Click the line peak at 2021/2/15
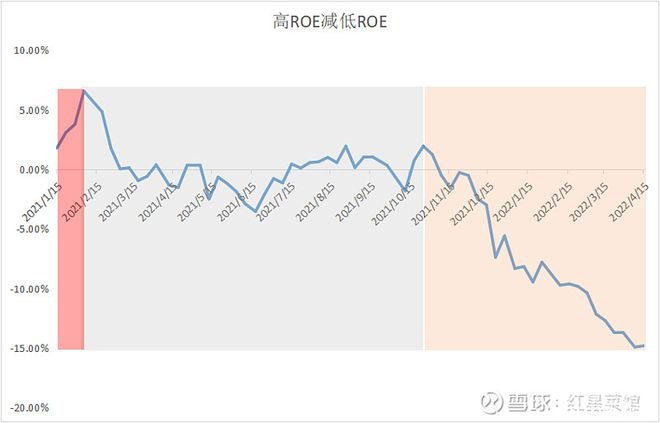This screenshot has height=423, width=660. pos(84,90)
